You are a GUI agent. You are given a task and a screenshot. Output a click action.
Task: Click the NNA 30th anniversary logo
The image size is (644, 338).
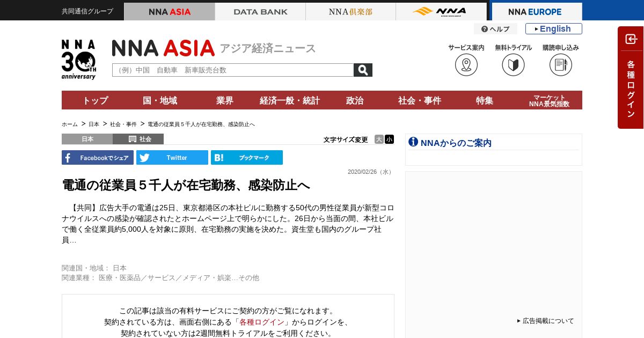(x=79, y=60)
